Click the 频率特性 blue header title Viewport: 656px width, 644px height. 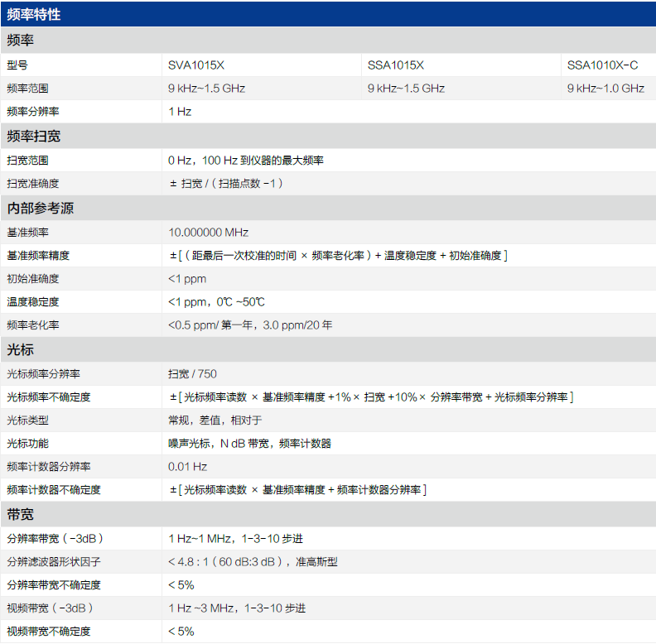(x=33, y=15)
